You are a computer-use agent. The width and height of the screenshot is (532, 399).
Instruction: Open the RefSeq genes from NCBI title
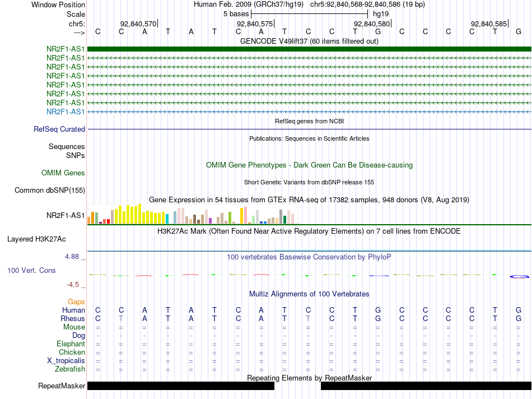coord(309,121)
